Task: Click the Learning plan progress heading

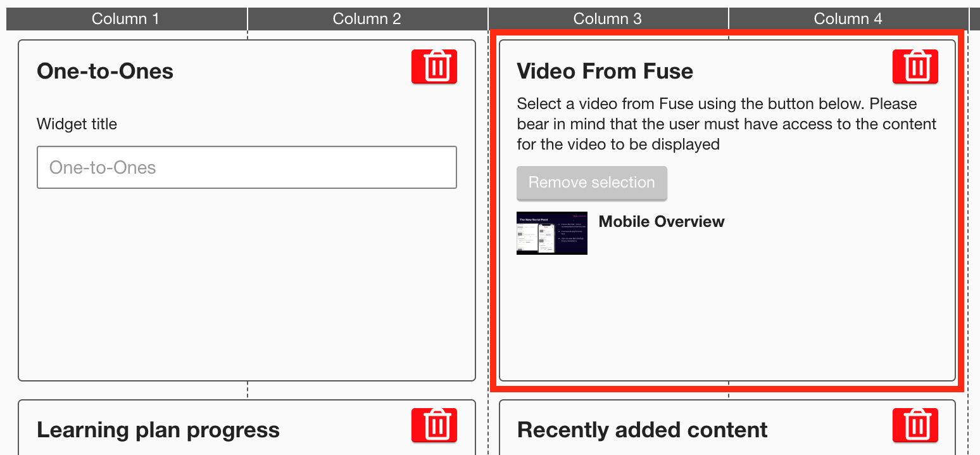Action: [158, 430]
